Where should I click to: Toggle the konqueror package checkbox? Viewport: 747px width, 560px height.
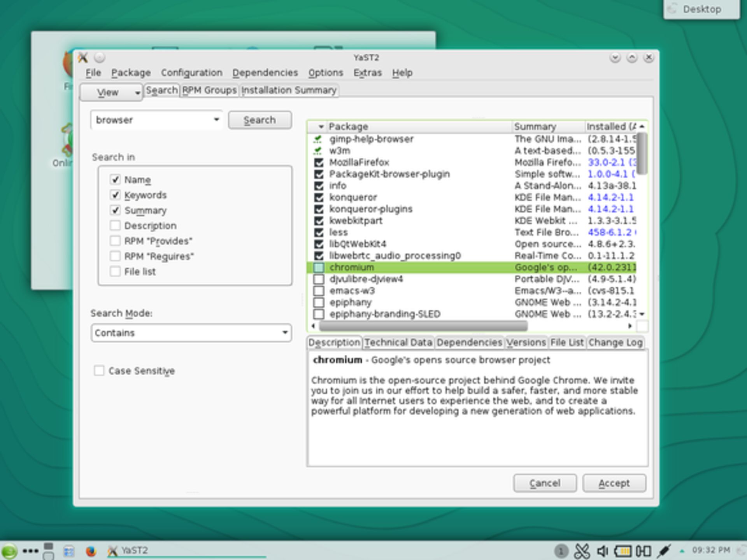point(319,198)
